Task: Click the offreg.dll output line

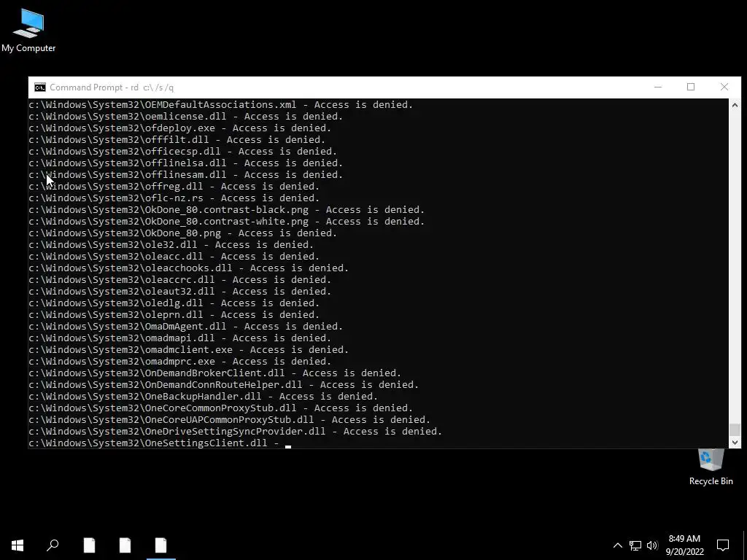Action: point(174,186)
